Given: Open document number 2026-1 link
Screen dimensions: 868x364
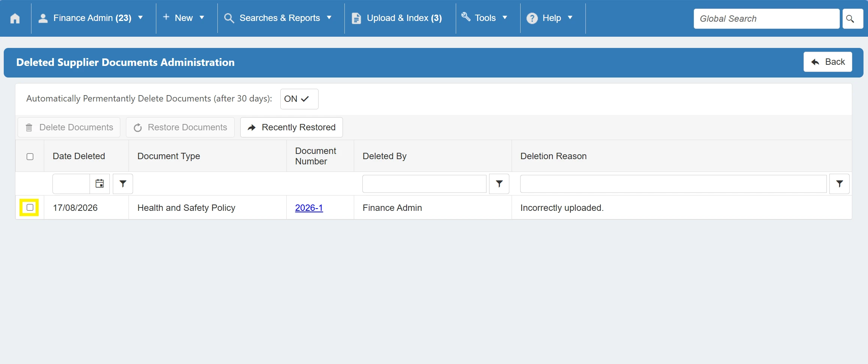Looking at the screenshot, I should pos(309,208).
